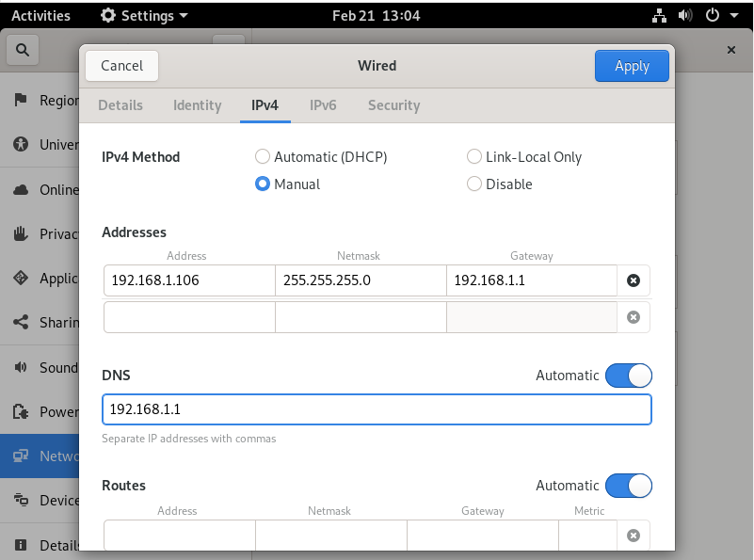Select the Universal Access icon in sidebar
The height and width of the screenshot is (560, 754).
tap(21, 144)
